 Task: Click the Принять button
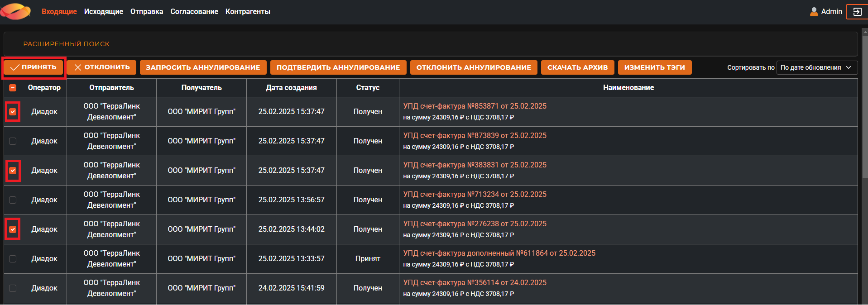click(x=34, y=67)
